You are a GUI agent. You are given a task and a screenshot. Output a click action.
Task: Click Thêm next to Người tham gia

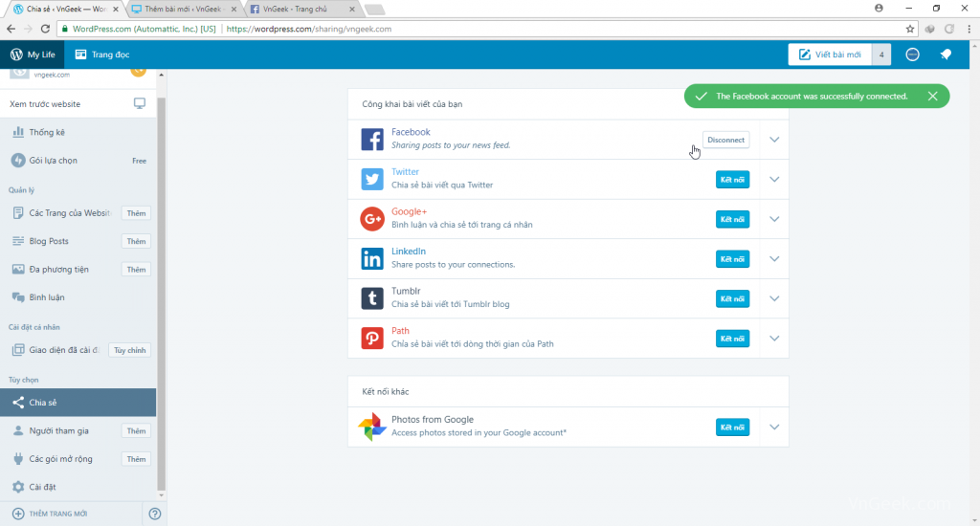(136, 430)
